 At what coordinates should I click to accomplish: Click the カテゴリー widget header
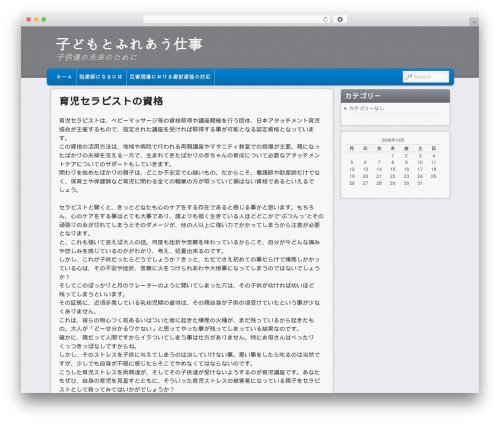[x=395, y=96]
